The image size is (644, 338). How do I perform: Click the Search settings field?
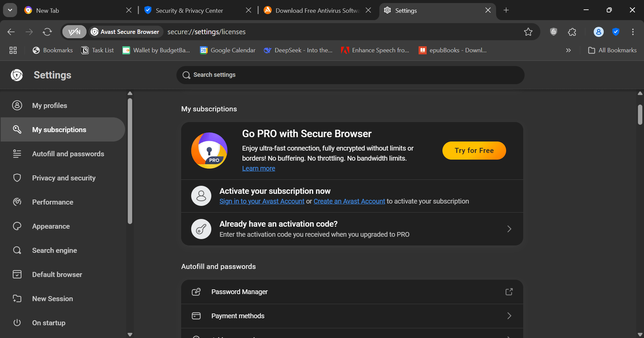[x=350, y=75]
